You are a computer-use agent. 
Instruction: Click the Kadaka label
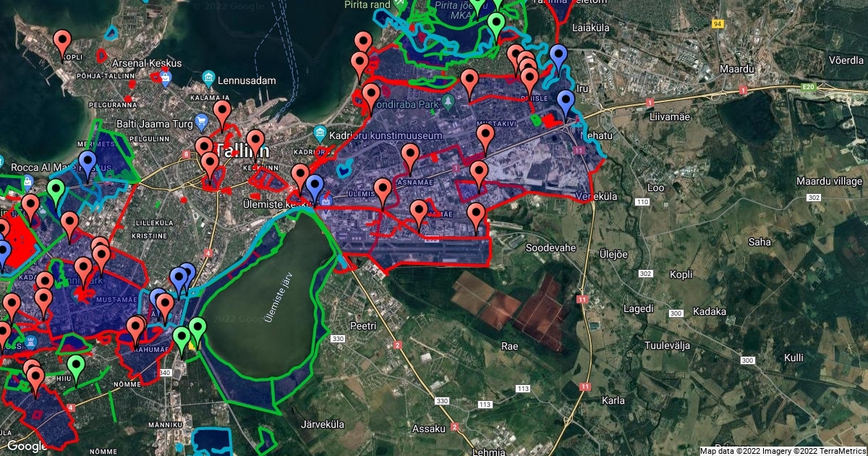[710, 311]
